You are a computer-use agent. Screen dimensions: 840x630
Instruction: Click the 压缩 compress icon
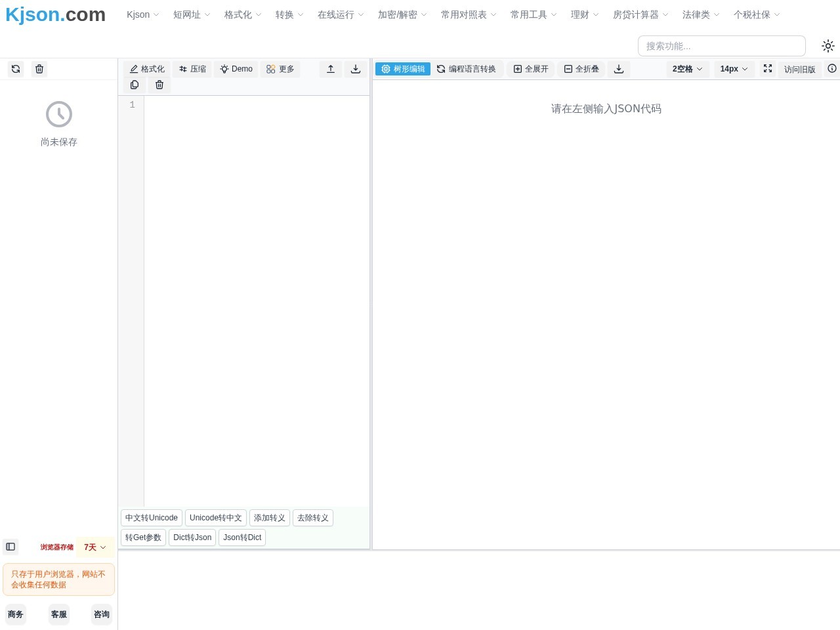coord(192,69)
